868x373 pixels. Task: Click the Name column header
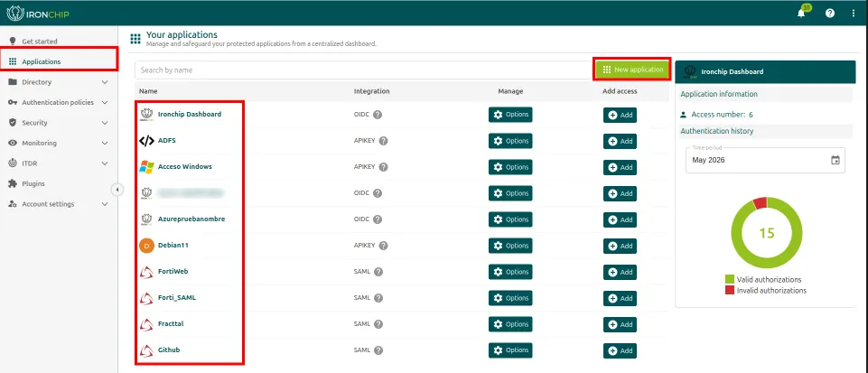coord(147,91)
